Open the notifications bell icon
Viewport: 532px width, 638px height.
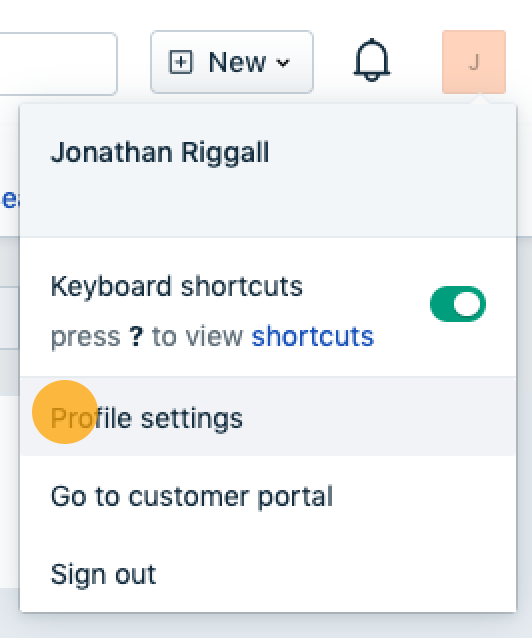372,60
